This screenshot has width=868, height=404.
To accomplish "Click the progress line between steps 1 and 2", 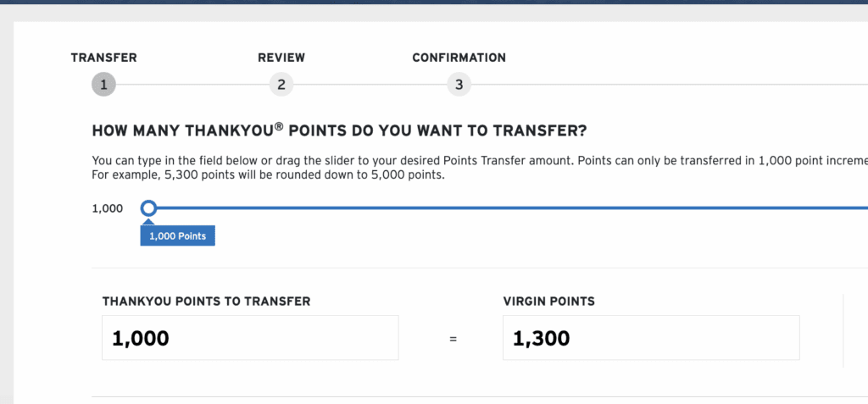I will point(192,85).
